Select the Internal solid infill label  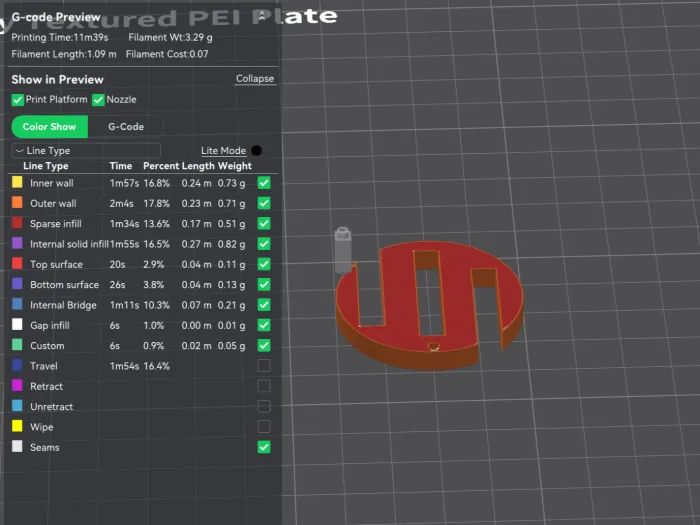(69, 244)
